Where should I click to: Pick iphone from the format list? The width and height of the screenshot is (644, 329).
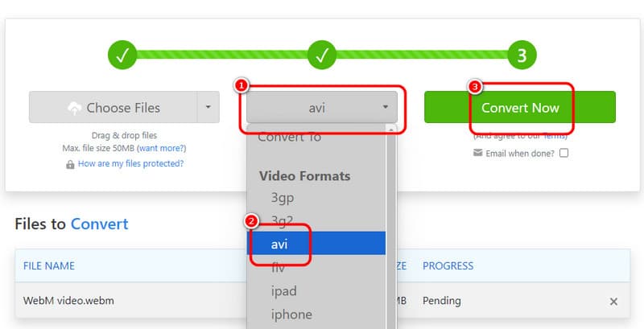(x=291, y=315)
